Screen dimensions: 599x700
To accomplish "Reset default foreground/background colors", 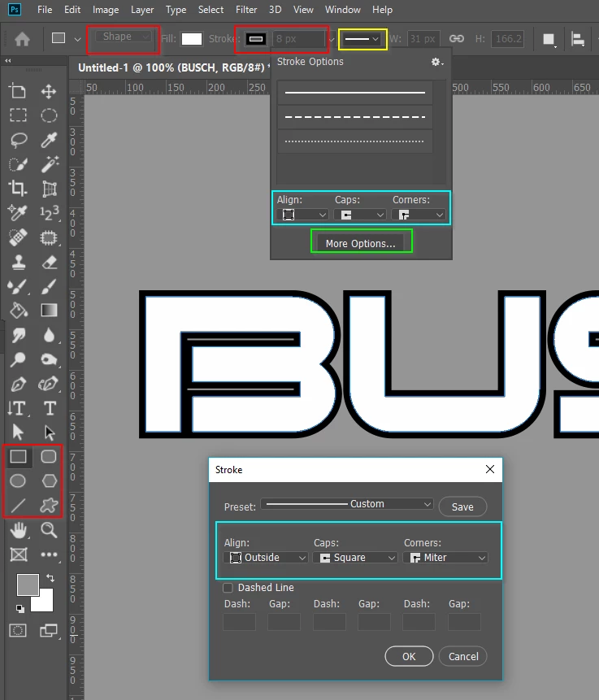I will pos(20,608).
